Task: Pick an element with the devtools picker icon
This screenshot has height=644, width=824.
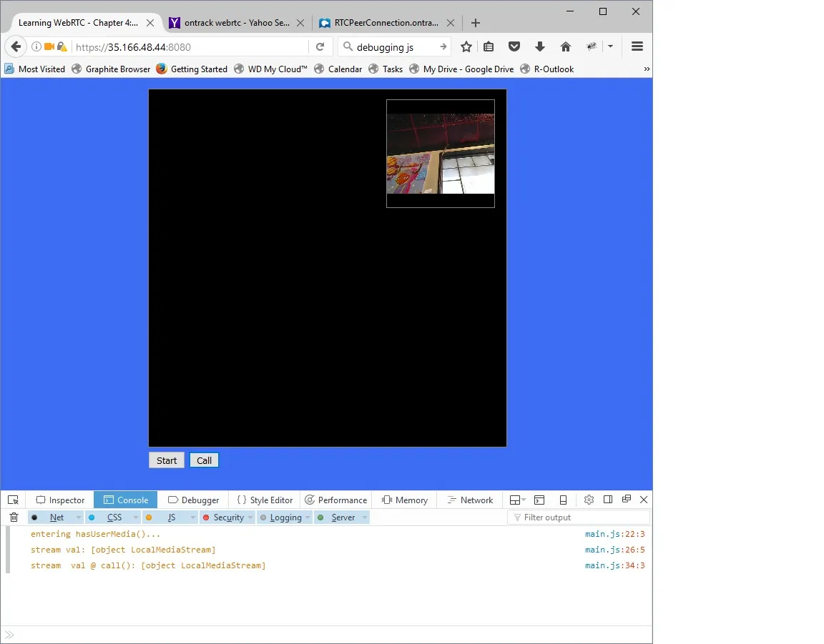Action: coord(13,500)
